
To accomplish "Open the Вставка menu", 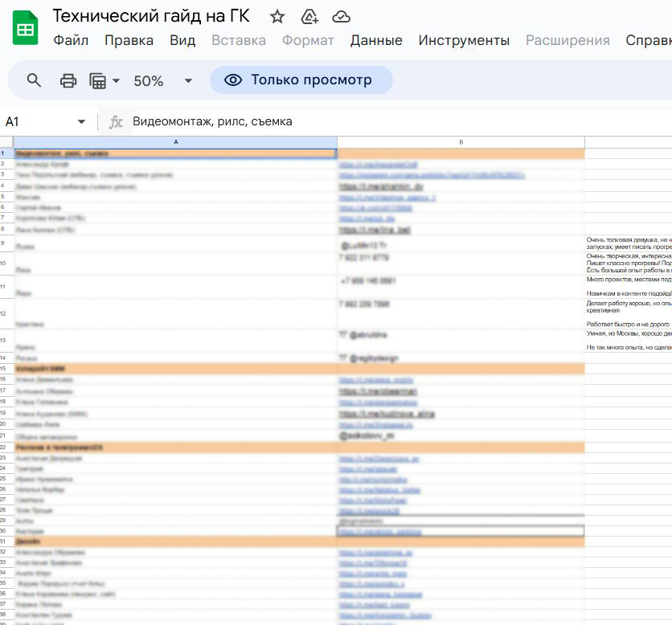I will (x=239, y=40).
